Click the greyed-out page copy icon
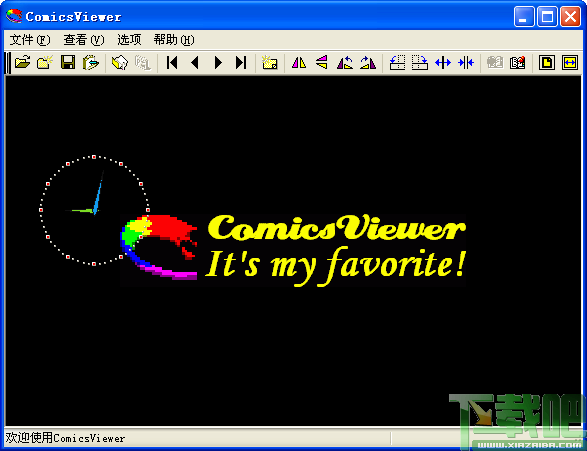587x451 pixels. coord(143,63)
